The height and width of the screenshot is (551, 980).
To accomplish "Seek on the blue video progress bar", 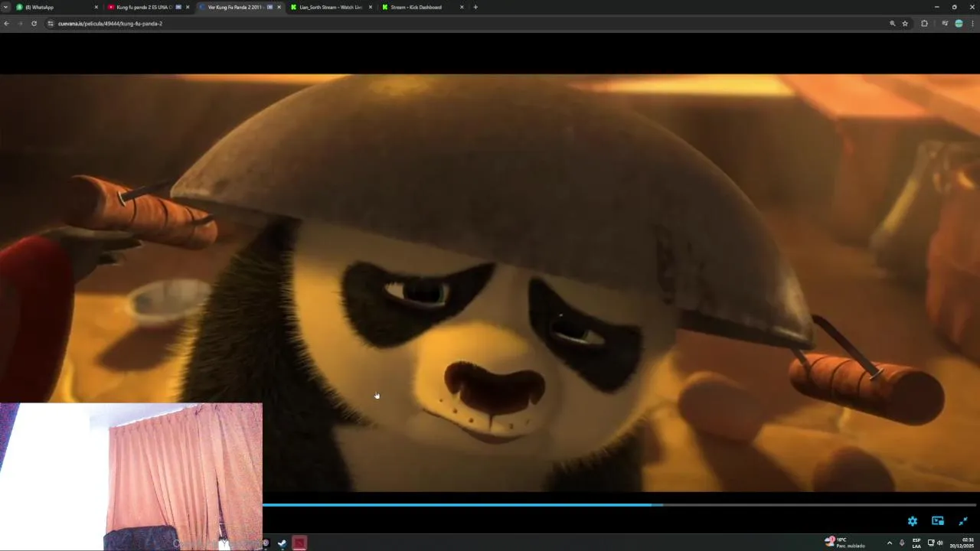I will click(x=619, y=505).
